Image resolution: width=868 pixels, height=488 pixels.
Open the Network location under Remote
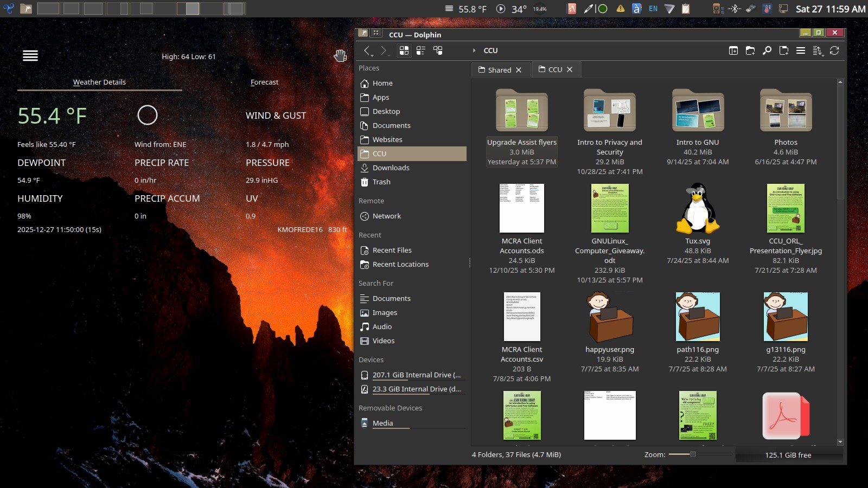pos(387,216)
